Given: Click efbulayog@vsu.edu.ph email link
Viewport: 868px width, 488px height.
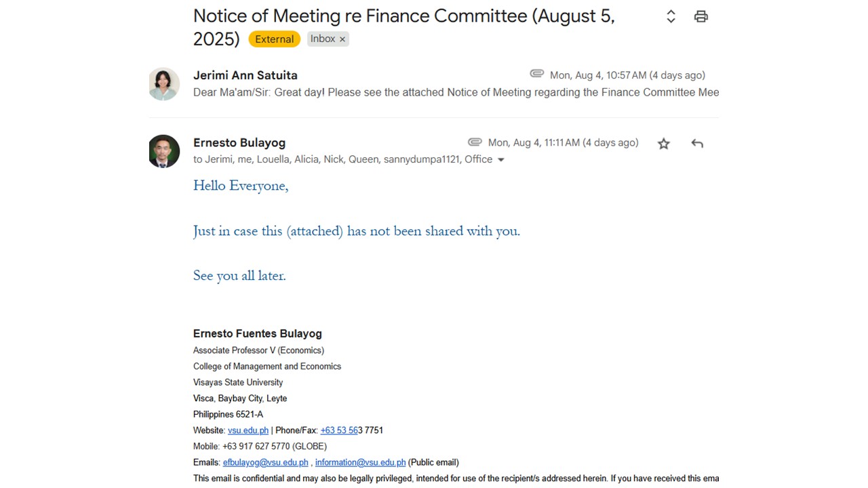Looking at the screenshot, I should (x=265, y=462).
